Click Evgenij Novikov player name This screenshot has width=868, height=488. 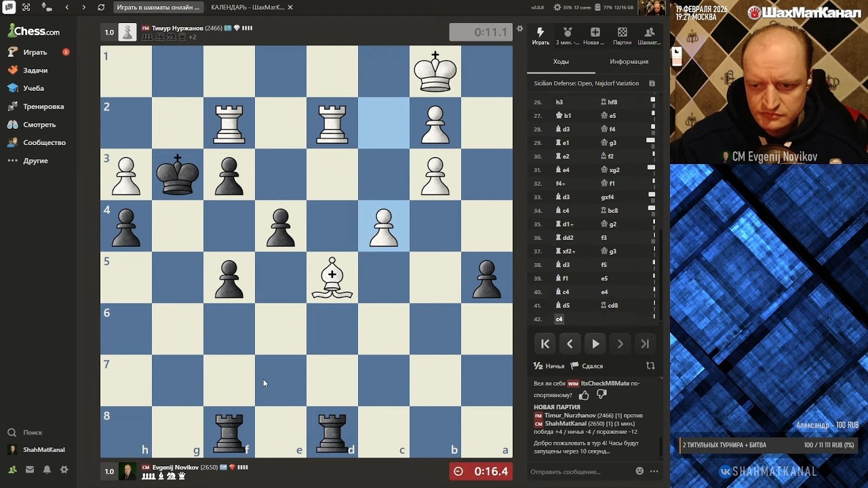(x=176, y=468)
